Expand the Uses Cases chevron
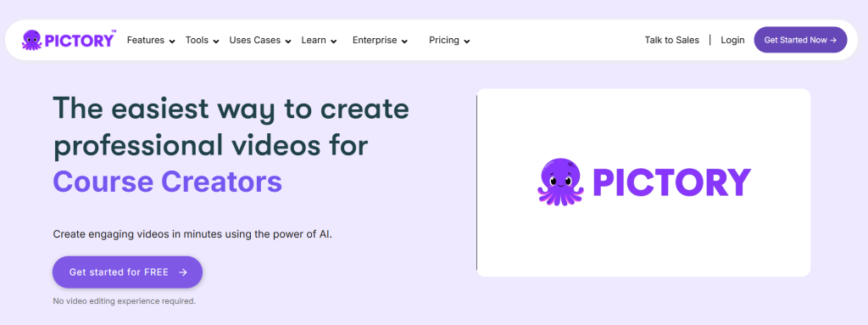Image resolution: width=868 pixels, height=325 pixels. click(288, 41)
